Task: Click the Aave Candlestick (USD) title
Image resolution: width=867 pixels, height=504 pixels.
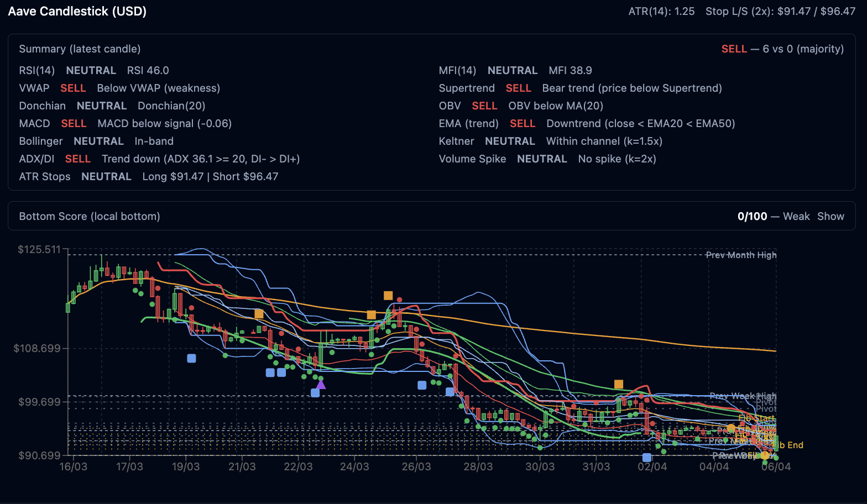Action: click(77, 11)
